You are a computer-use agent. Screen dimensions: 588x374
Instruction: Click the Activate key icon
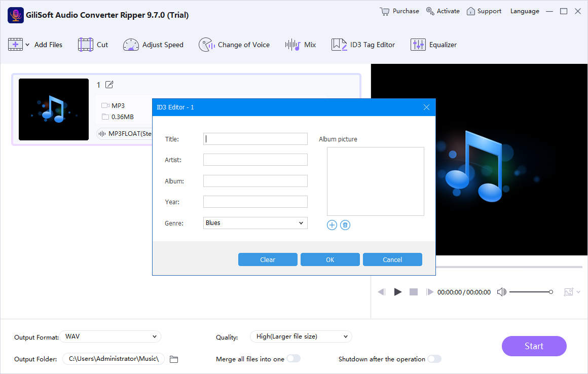click(x=430, y=11)
